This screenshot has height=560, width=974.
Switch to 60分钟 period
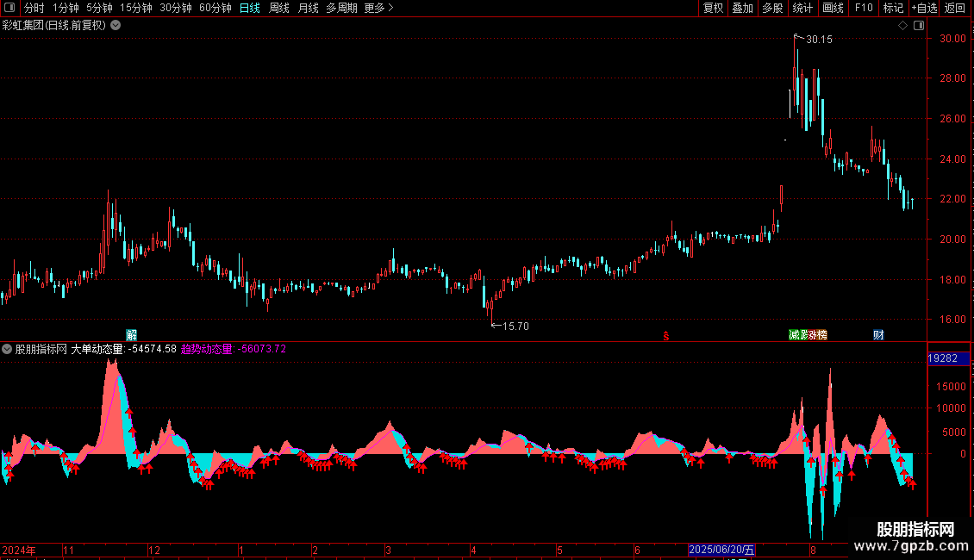tap(215, 8)
